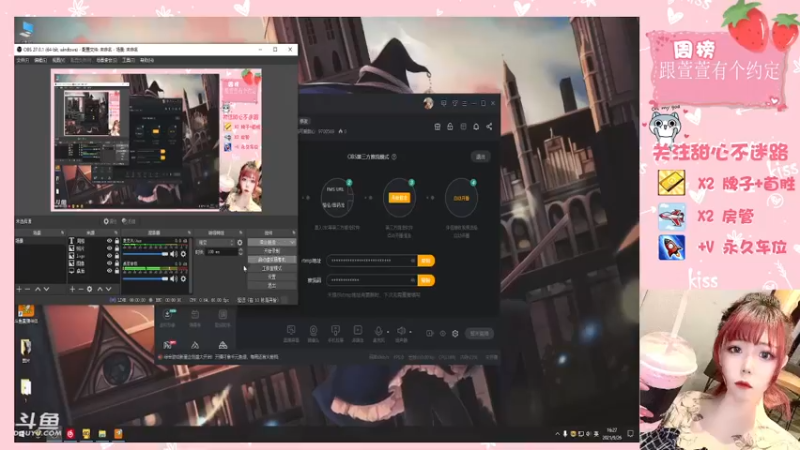Enable Studio Mode in OBS Controls
Viewport: 800px width, 450px height.
272,268
